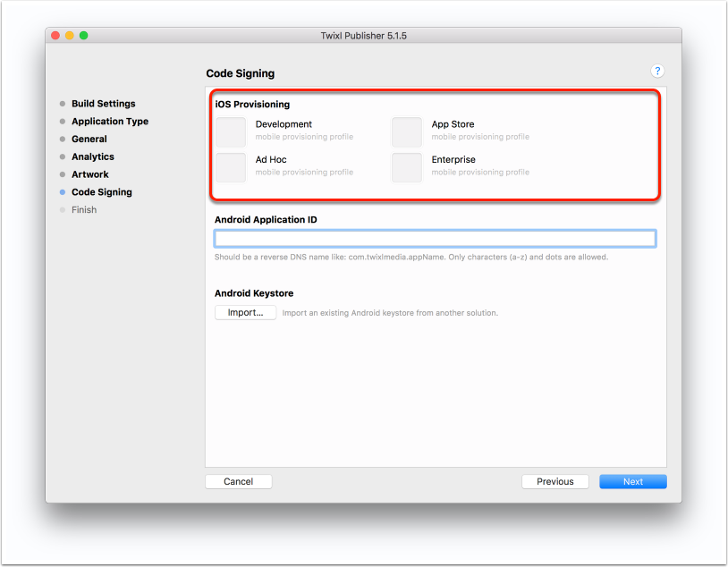
Task: Select the App Store provisioning profile well
Action: [x=407, y=131]
